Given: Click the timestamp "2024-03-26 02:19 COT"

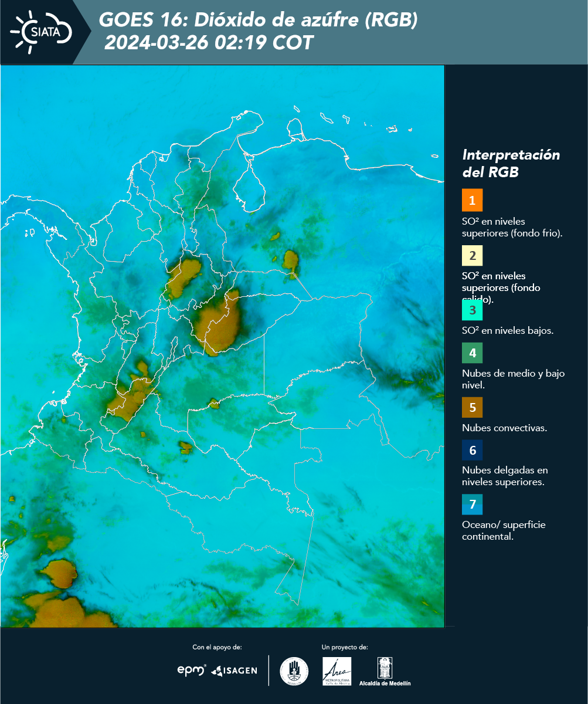Looking at the screenshot, I should click(x=209, y=43).
